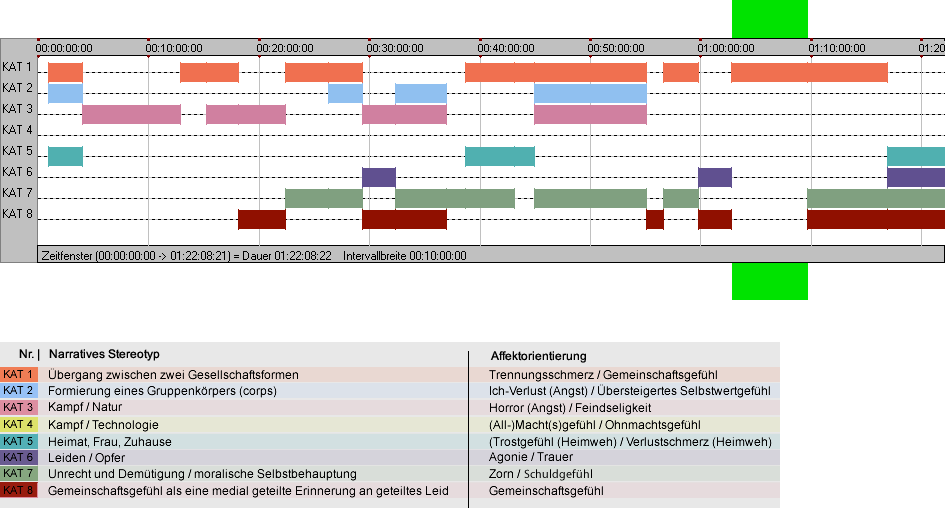Select the purple KAT 6 block at 00:30
945x530 pixels.
pyautogui.click(x=379, y=177)
